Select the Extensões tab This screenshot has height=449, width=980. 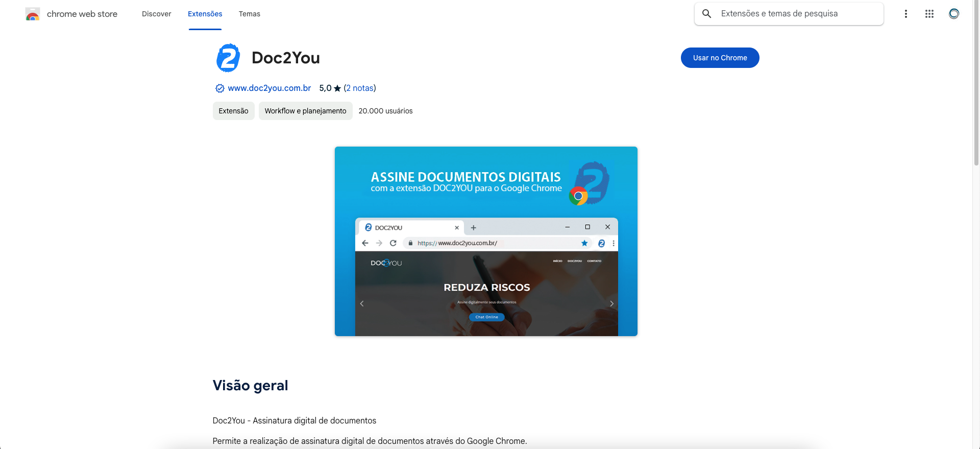coord(205,14)
